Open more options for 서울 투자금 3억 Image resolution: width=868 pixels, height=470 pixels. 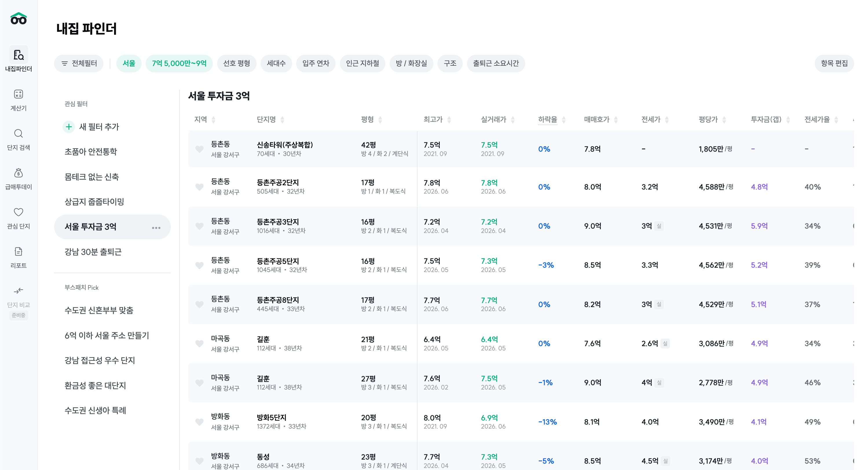pyautogui.click(x=156, y=228)
